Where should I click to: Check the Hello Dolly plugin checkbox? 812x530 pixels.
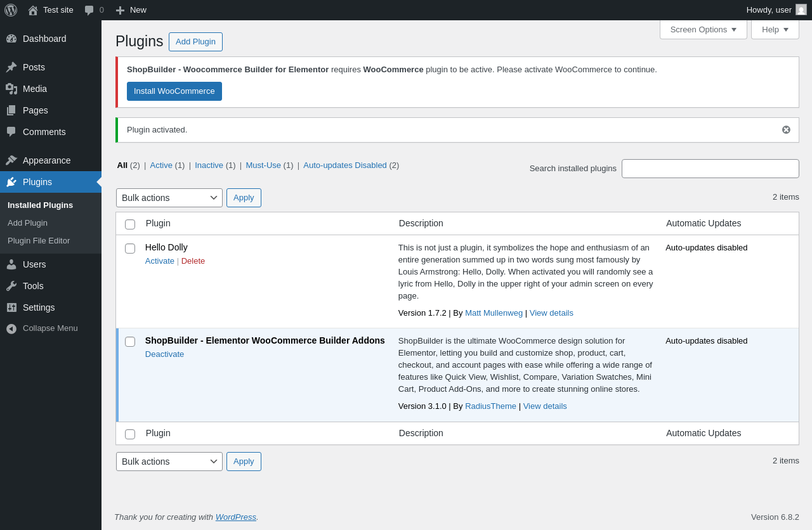tap(130, 249)
